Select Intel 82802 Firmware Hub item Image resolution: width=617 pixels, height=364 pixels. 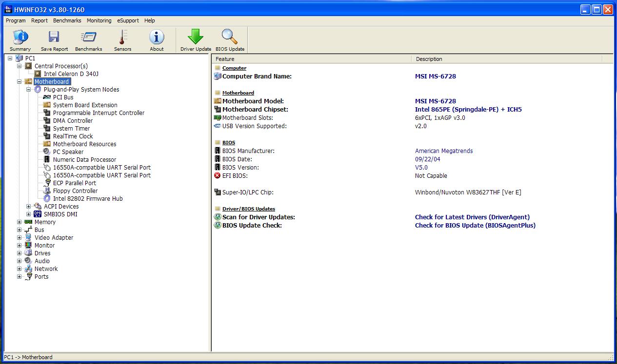[x=88, y=199]
